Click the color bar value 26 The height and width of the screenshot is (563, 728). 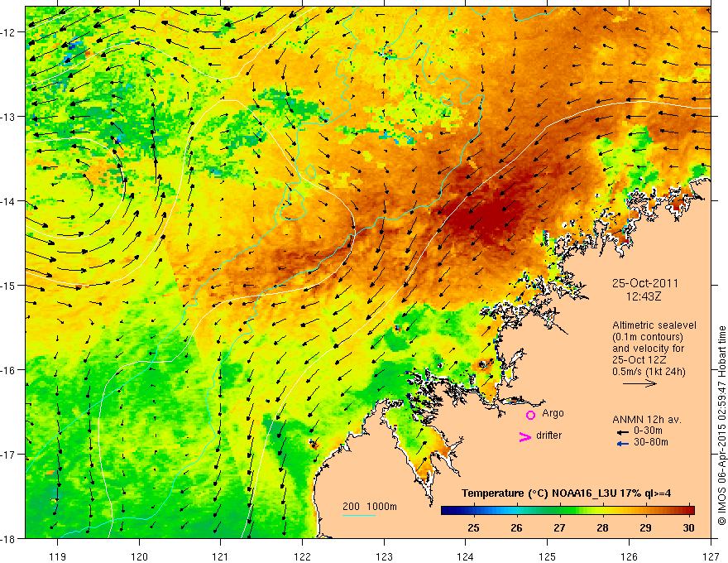click(517, 527)
